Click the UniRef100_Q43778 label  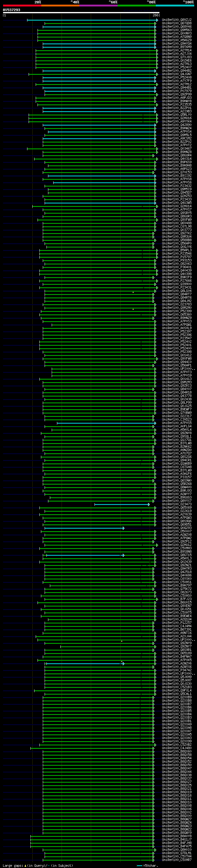(x=176, y=396)
